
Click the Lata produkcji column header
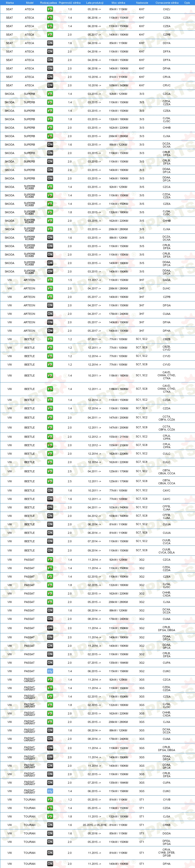[95, 3]
